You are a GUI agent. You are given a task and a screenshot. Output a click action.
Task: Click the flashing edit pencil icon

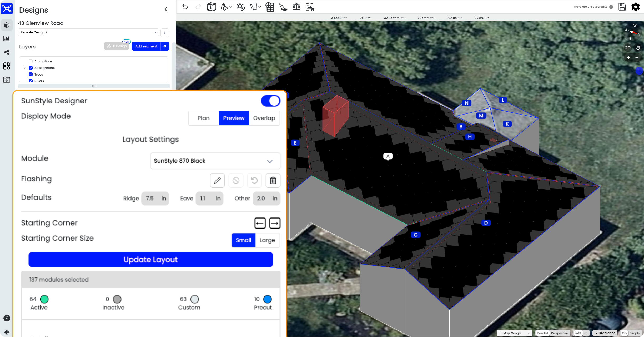pos(217,180)
